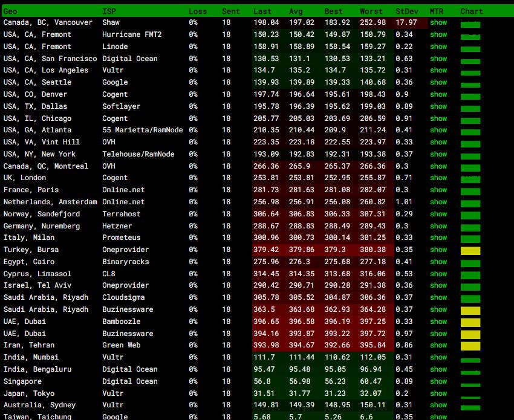
Task: Click the StDev column header
Action: [x=407, y=11]
